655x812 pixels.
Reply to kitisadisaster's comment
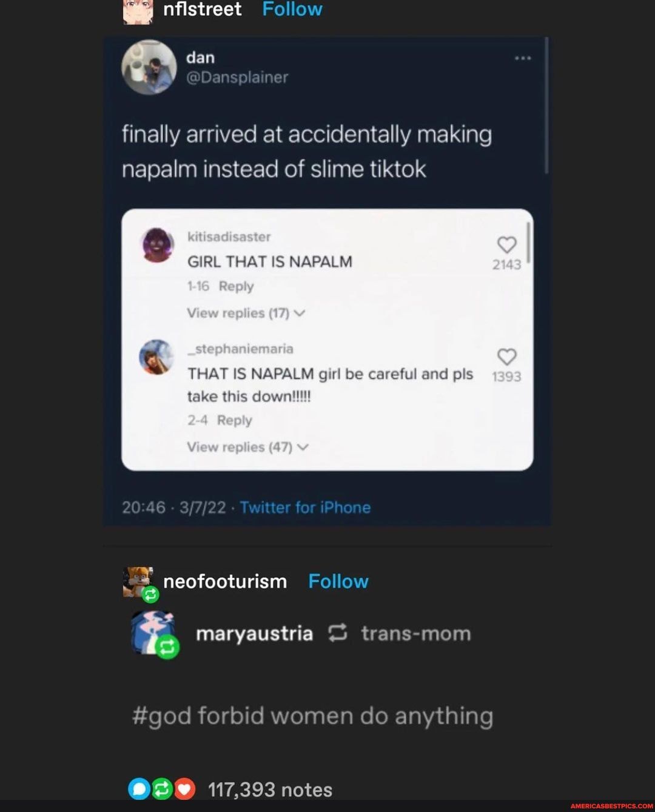tap(236, 286)
